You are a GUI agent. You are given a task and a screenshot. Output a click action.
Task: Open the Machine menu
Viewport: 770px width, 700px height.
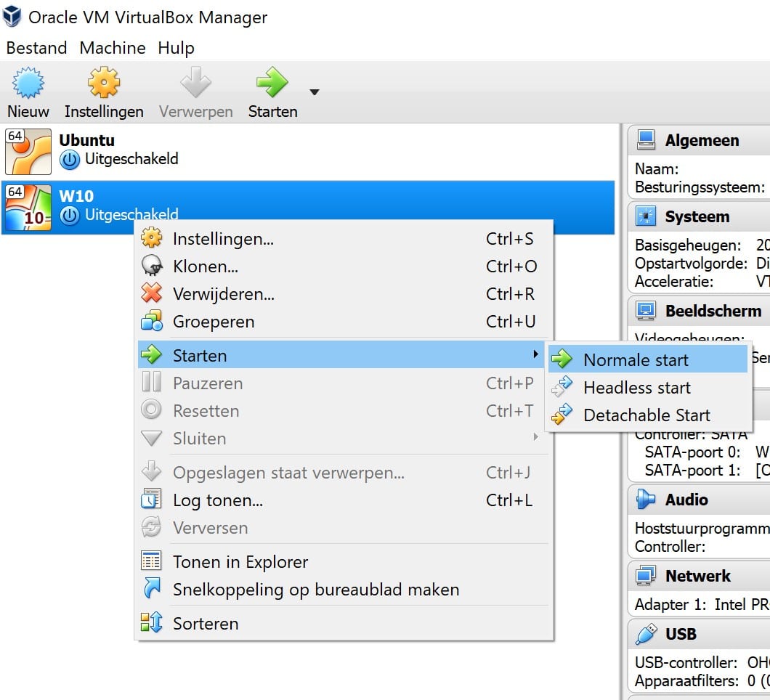tap(113, 48)
